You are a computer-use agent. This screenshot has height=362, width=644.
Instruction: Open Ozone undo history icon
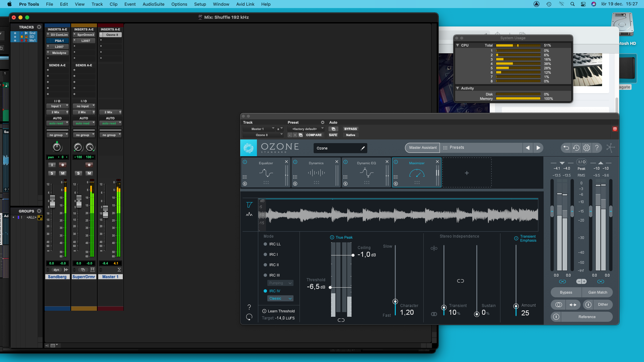576,148
